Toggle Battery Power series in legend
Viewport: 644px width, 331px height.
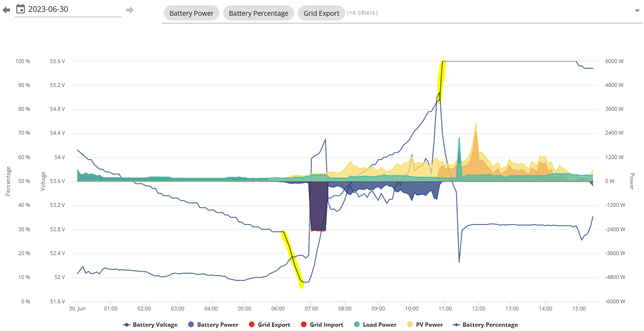[x=213, y=325]
